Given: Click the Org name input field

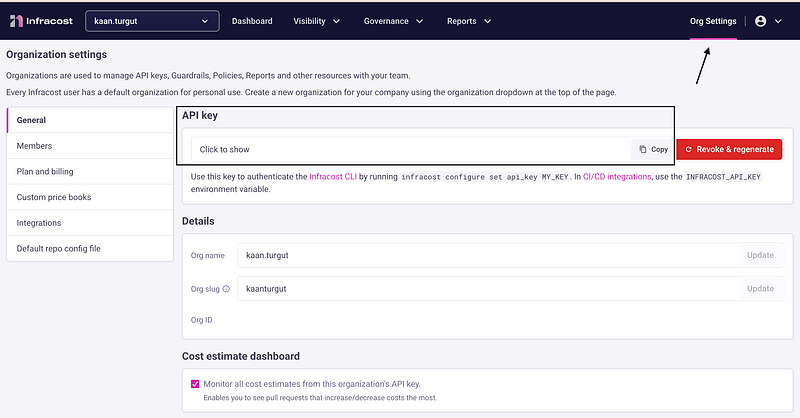Looking at the screenshot, I should tap(488, 255).
